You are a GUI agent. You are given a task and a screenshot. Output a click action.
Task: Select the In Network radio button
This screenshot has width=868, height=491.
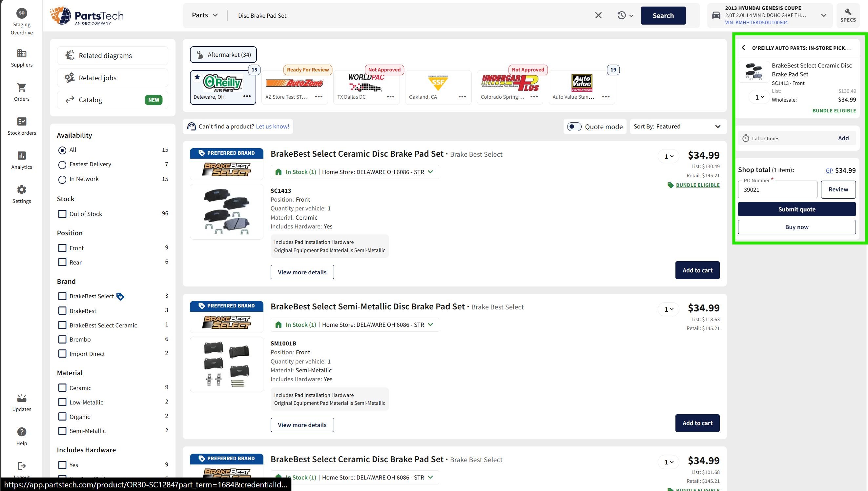[x=62, y=179]
